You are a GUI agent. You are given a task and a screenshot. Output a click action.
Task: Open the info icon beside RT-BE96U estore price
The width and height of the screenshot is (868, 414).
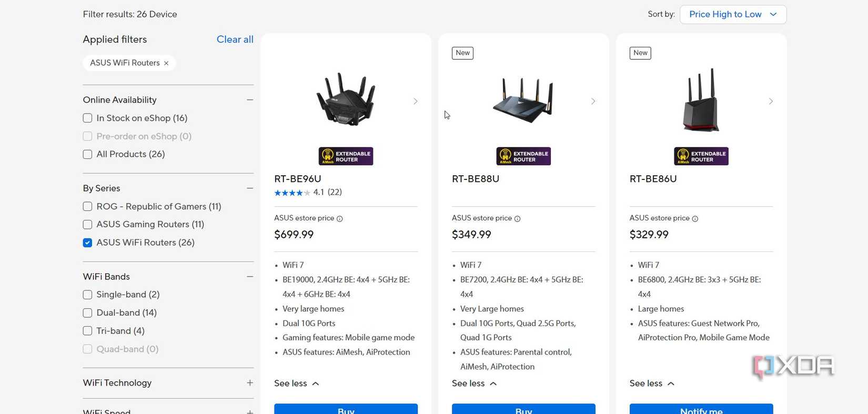tap(340, 218)
